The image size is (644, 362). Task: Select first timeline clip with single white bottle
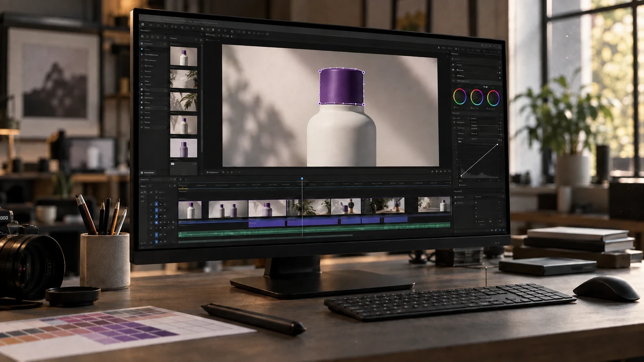pyautogui.click(x=190, y=210)
